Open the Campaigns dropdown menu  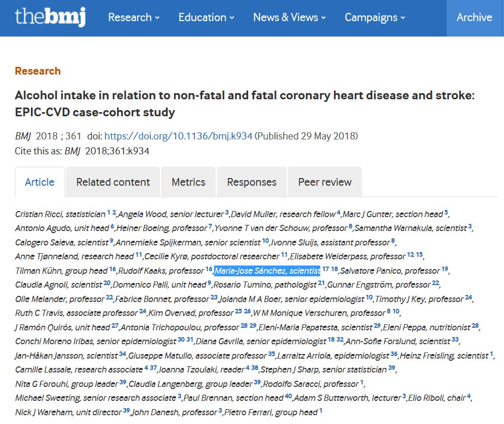tap(375, 17)
